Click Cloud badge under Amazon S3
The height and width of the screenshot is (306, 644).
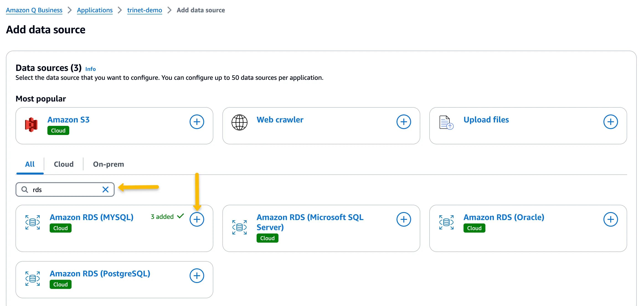58,131
